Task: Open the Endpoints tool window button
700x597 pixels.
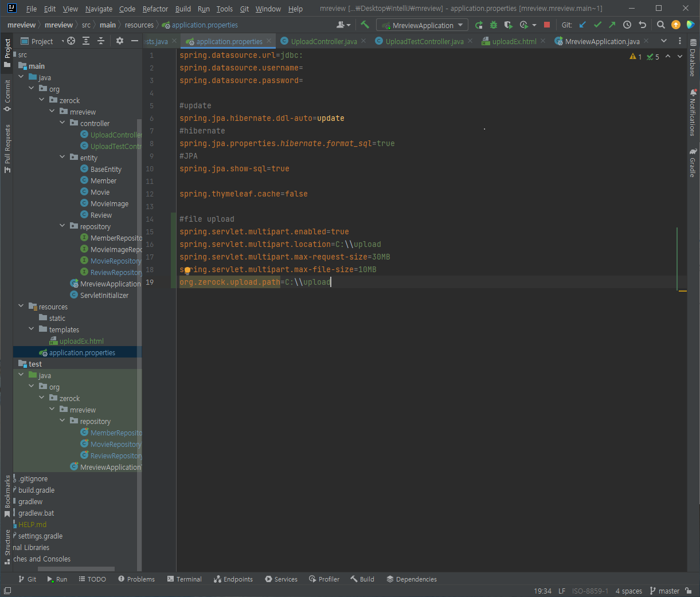Action: pyautogui.click(x=233, y=579)
